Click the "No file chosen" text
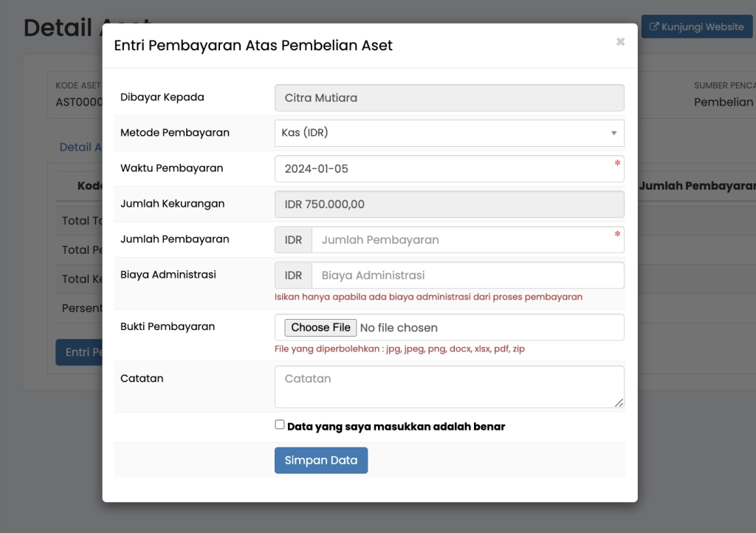The image size is (756, 533). coord(399,328)
